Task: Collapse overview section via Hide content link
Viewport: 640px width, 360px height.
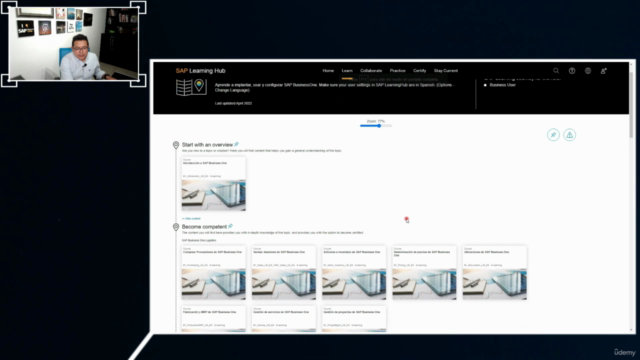Action: [191, 219]
